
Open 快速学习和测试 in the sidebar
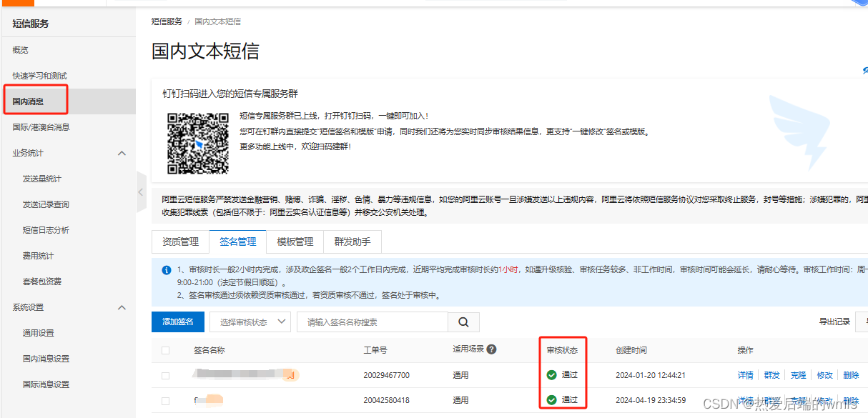click(x=39, y=76)
